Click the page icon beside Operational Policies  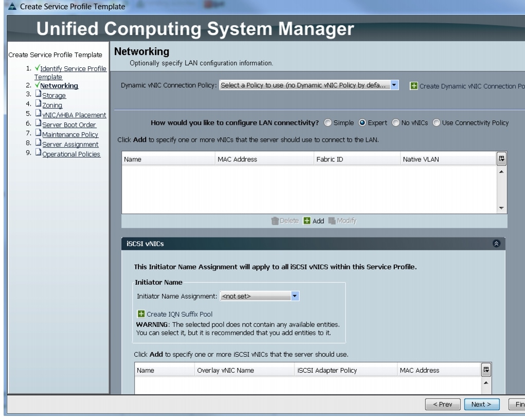pos(38,152)
